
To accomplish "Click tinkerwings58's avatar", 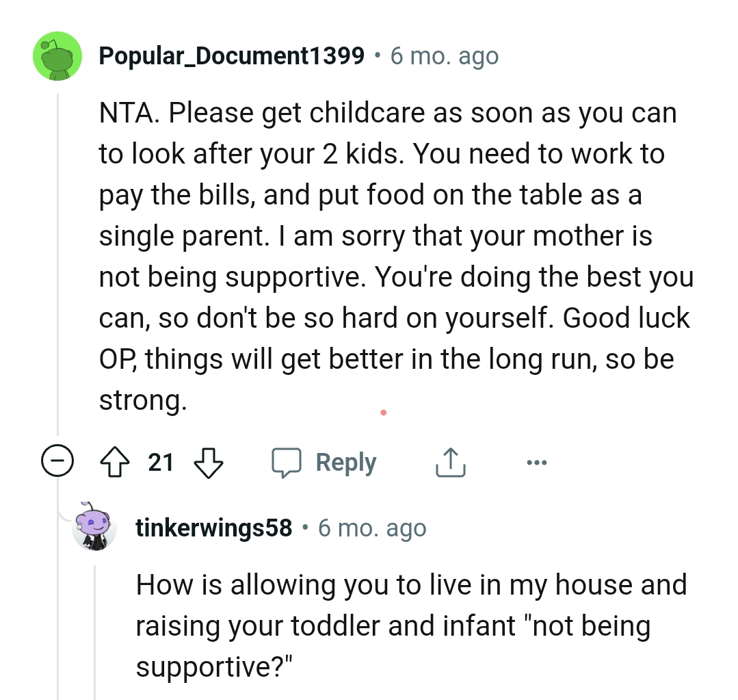I will [x=94, y=528].
